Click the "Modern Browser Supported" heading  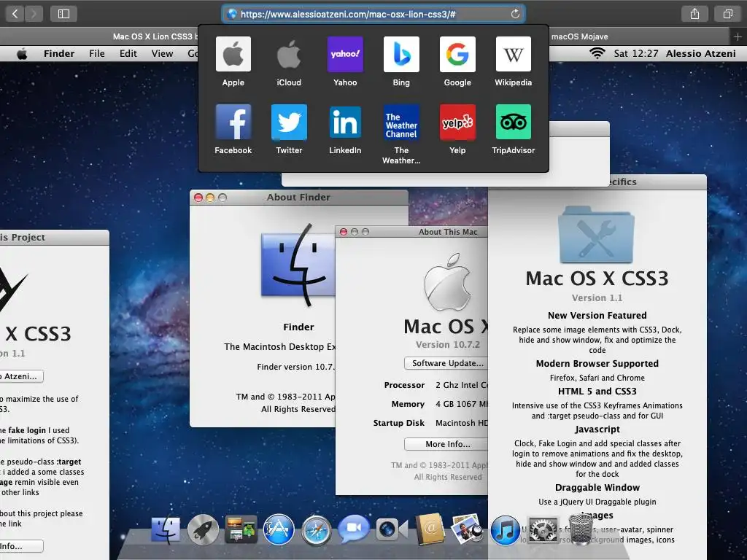(x=597, y=363)
